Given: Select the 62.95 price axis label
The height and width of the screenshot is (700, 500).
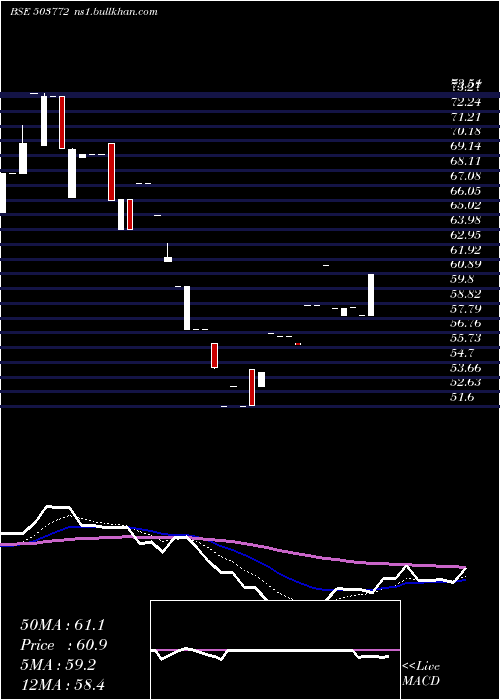Looking at the screenshot, I should 466,234.
